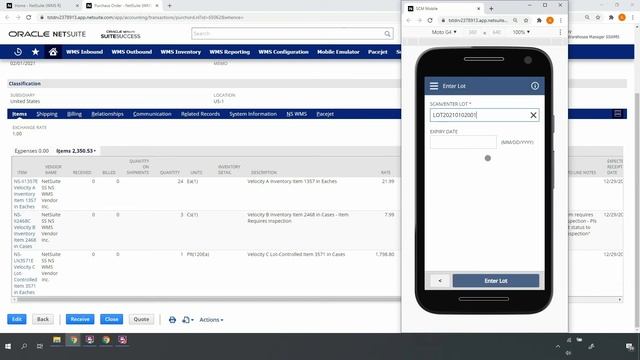Open the mobile app hamburger menu
The image size is (640, 360).
coord(434,86)
